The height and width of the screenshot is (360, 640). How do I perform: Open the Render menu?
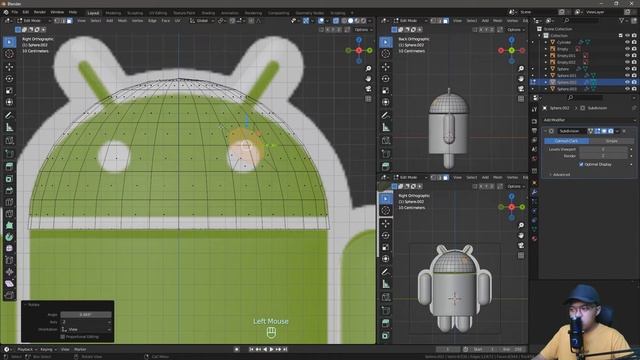pos(40,12)
